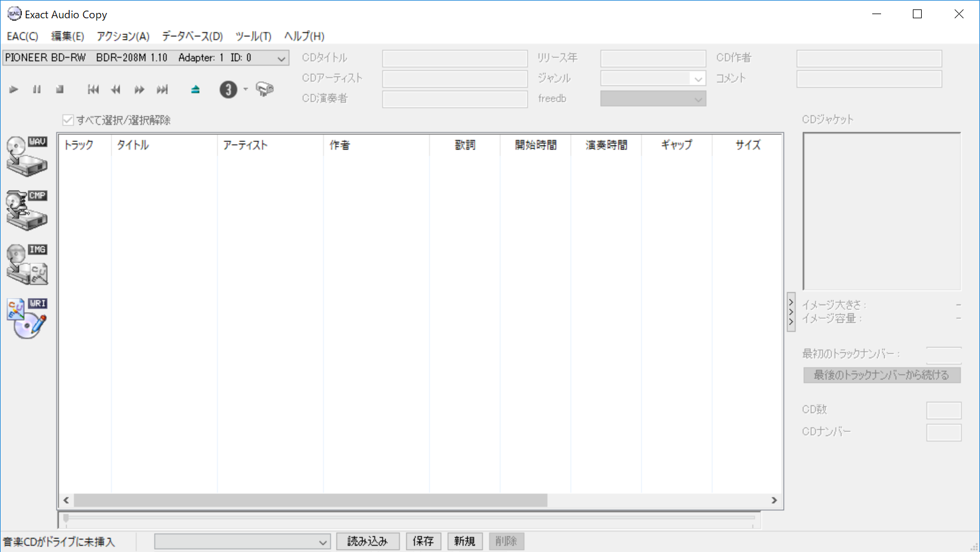Viewport: 980px width, 552px height.
Task: Click the freedb lookup icon
Action: coord(264,90)
